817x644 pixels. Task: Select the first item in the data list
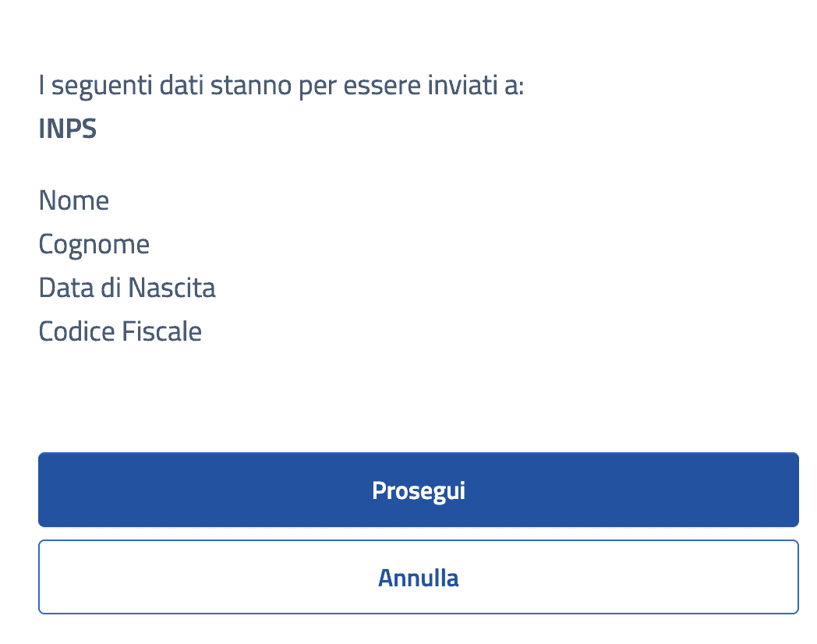pyautogui.click(x=73, y=200)
